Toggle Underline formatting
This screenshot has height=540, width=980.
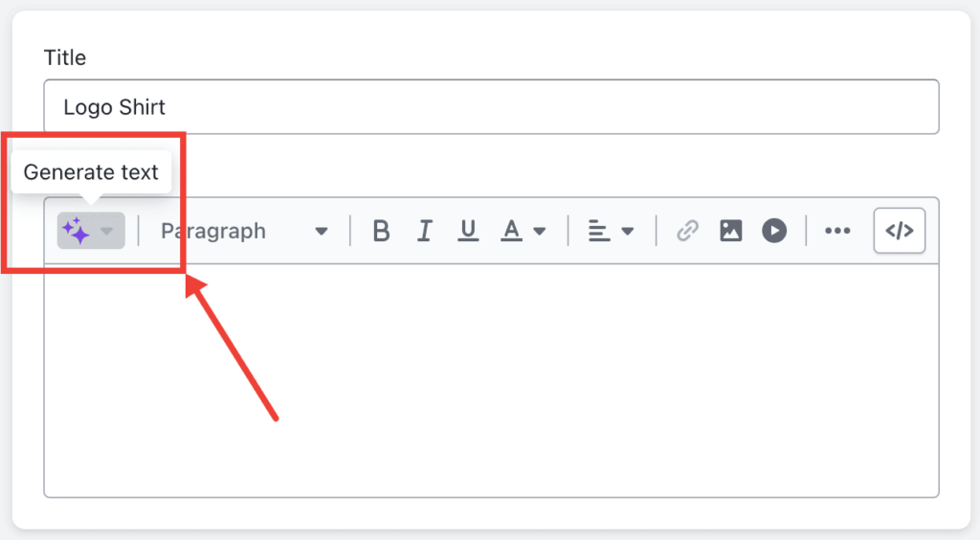tap(467, 231)
